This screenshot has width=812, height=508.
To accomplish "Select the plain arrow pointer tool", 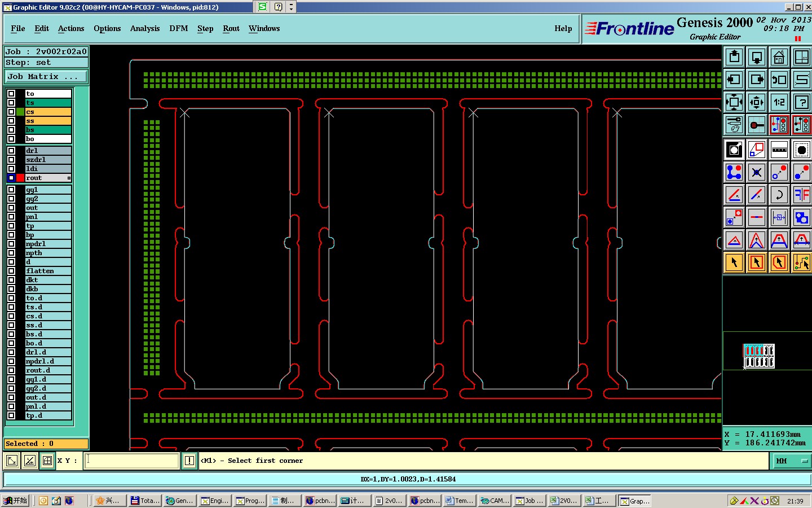I will (x=734, y=262).
